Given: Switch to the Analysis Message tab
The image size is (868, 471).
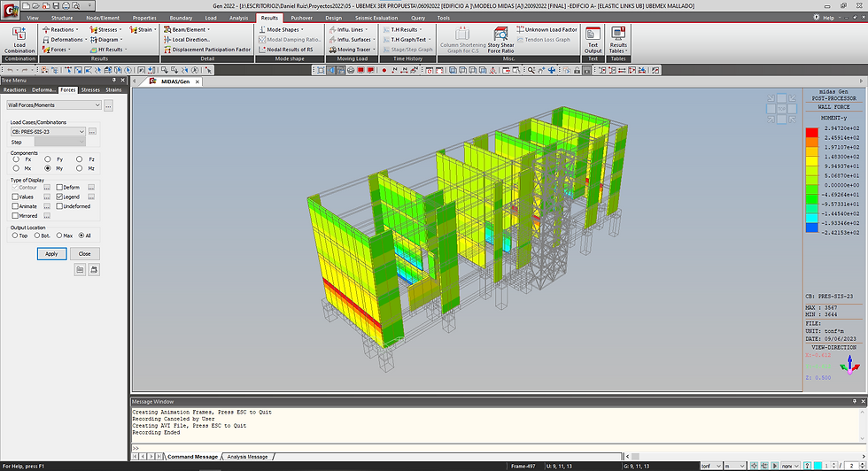Looking at the screenshot, I should [x=247, y=457].
